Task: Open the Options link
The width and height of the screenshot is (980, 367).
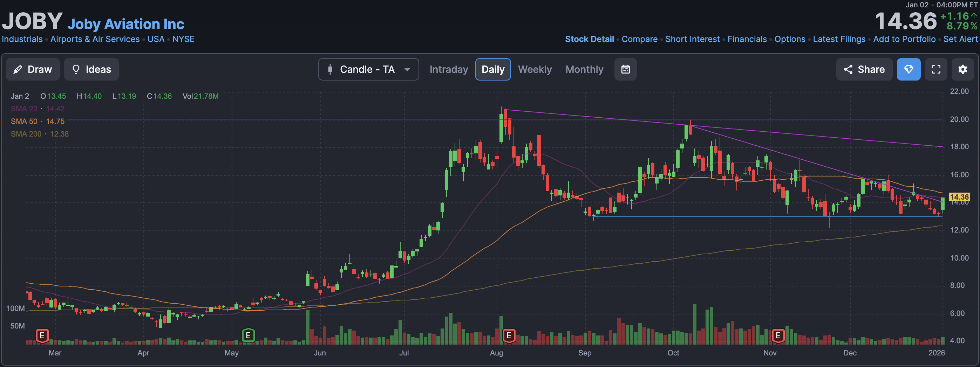Action: (790, 39)
